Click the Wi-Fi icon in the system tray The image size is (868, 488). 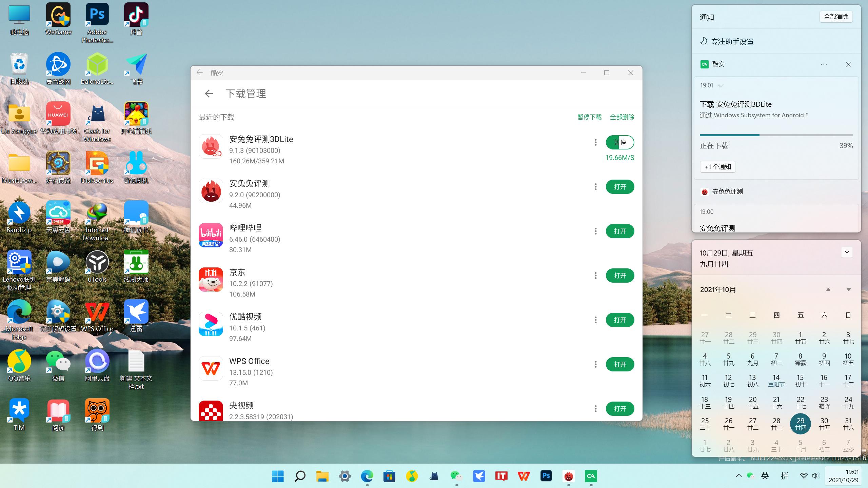(803, 475)
